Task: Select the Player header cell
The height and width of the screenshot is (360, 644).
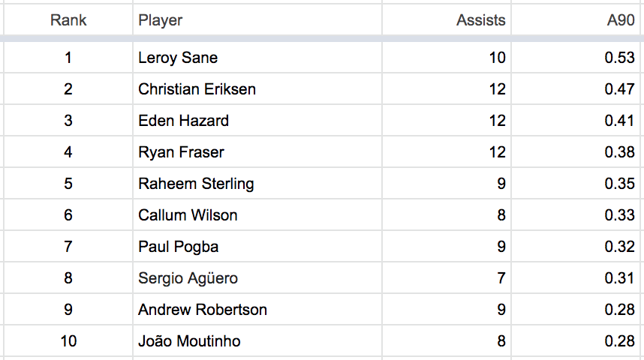Action: (x=161, y=20)
